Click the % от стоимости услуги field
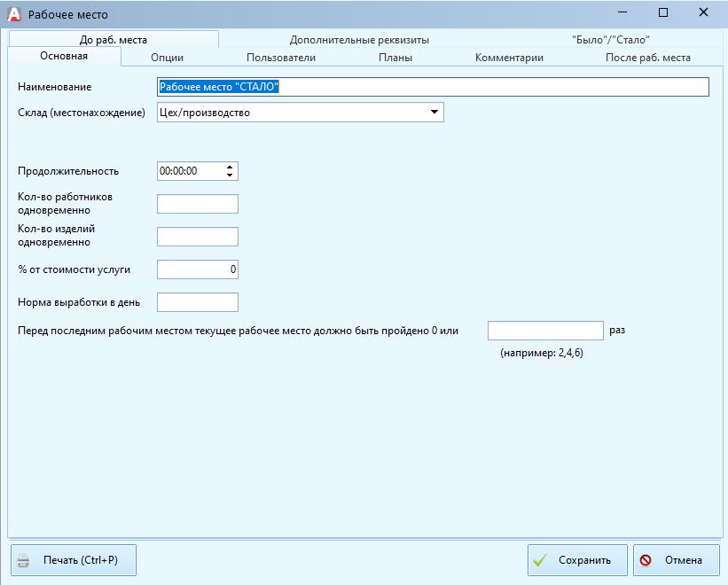The height and width of the screenshot is (585, 728). pos(198,269)
